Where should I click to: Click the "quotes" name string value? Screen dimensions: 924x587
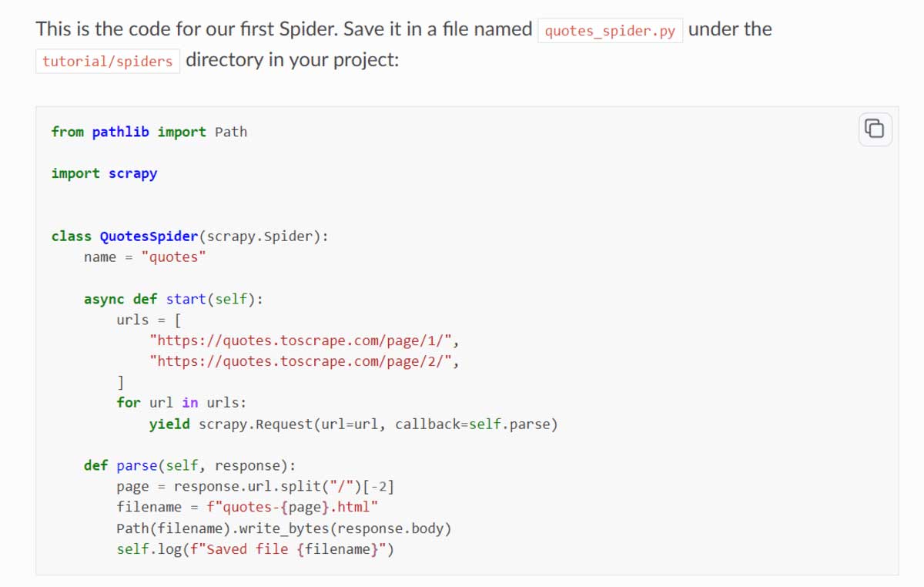coord(174,257)
